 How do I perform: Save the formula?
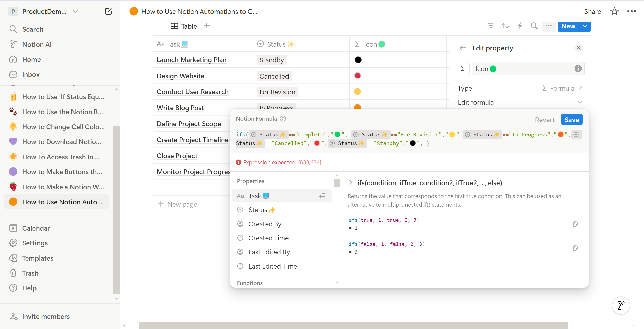(571, 120)
